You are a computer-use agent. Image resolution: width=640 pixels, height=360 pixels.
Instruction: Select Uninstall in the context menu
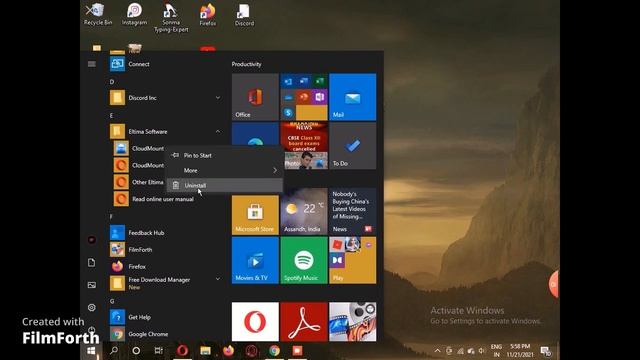click(224, 185)
